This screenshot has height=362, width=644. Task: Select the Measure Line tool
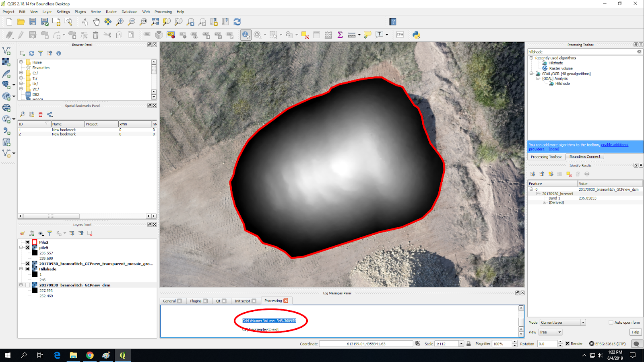[351, 35]
